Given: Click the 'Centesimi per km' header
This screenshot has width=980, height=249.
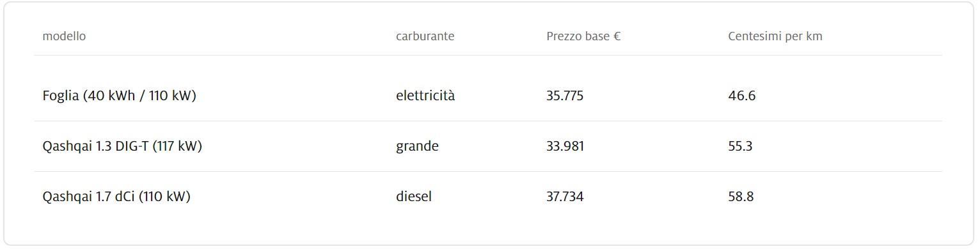Looking at the screenshot, I should coord(775,36).
